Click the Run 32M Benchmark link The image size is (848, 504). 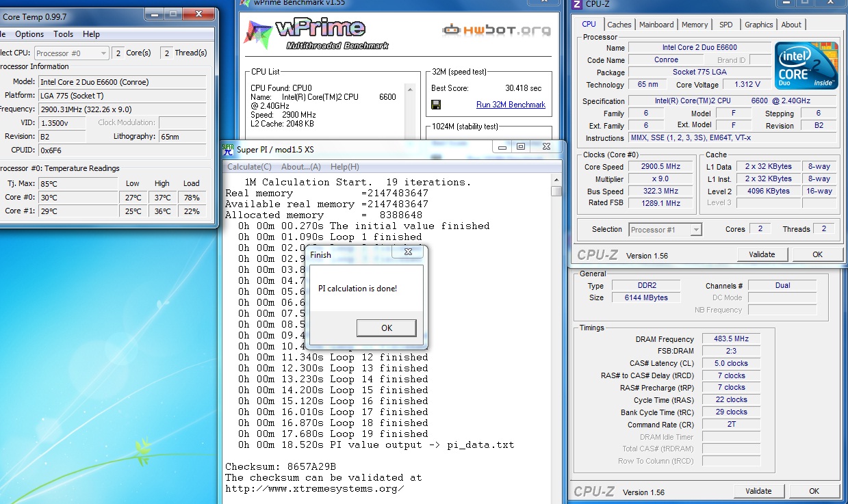point(511,105)
